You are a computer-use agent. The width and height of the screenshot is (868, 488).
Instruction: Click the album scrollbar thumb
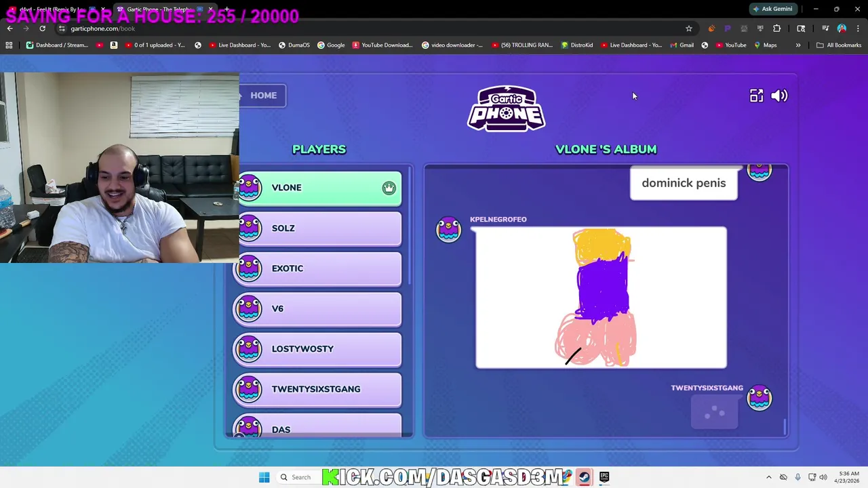pos(785,427)
